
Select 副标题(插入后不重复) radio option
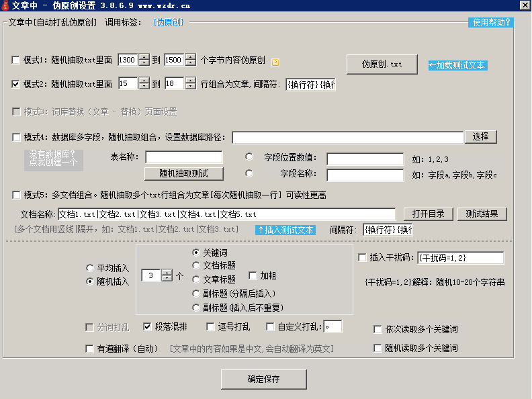click(195, 308)
